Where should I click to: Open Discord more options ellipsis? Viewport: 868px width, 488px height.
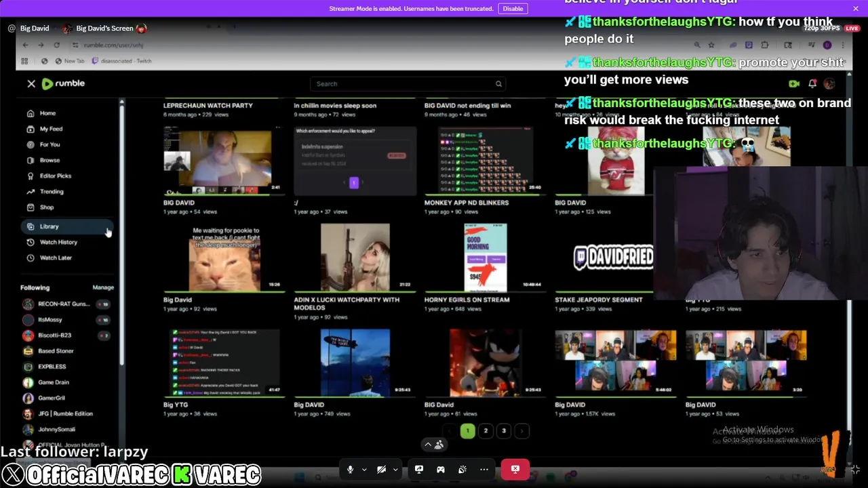tap(484, 469)
